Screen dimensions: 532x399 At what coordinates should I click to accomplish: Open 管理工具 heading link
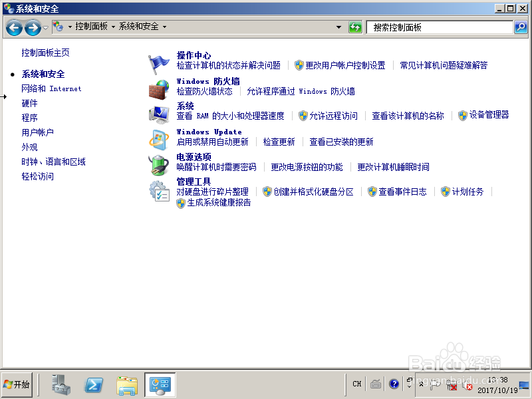pos(194,182)
